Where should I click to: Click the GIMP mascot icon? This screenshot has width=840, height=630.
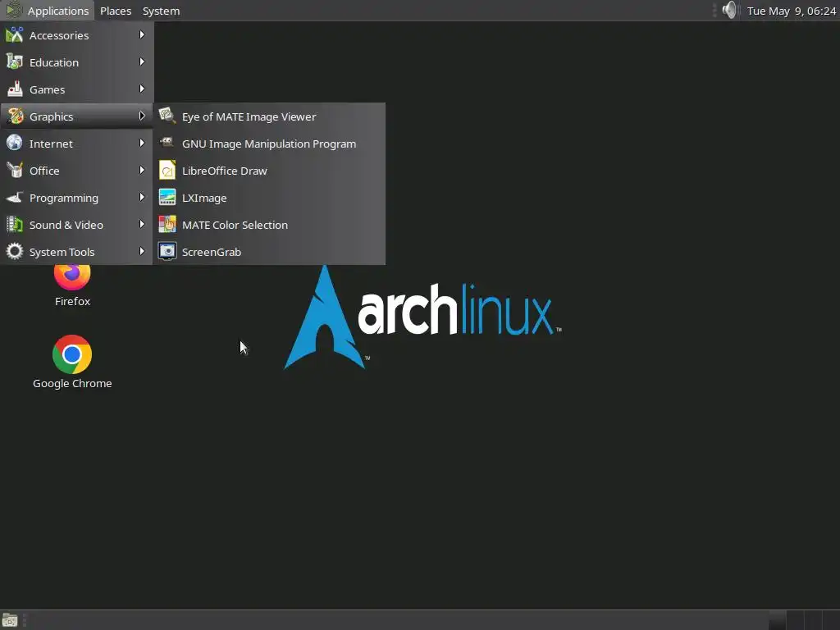tap(167, 143)
